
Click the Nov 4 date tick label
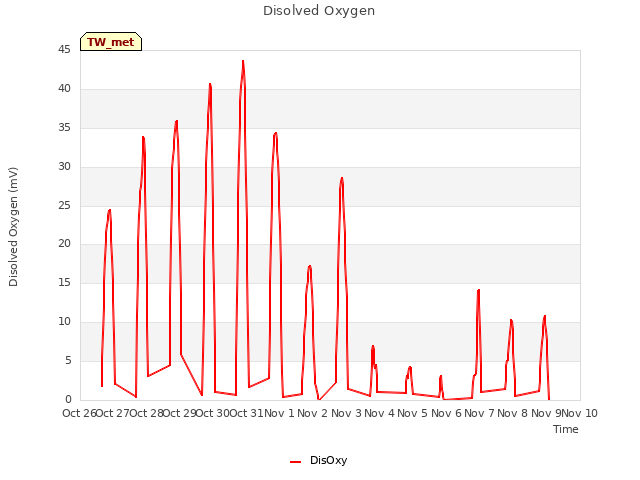point(379,413)
